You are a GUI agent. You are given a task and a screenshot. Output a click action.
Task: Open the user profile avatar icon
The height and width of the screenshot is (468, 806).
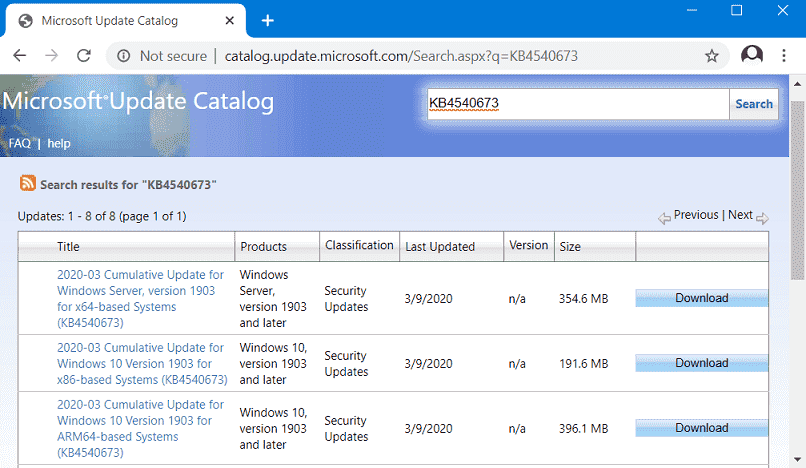[x=752, y=55]
